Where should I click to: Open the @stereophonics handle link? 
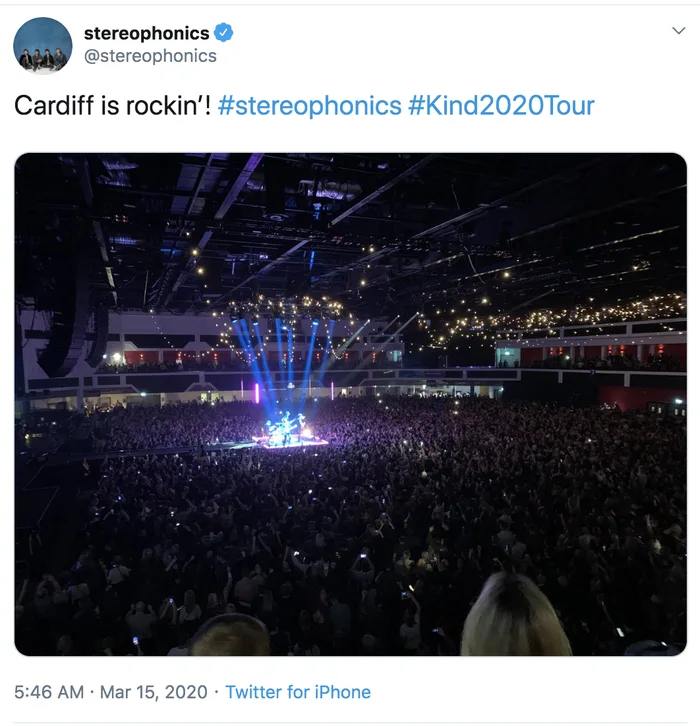pyautogui.click(x=150, y=56)
